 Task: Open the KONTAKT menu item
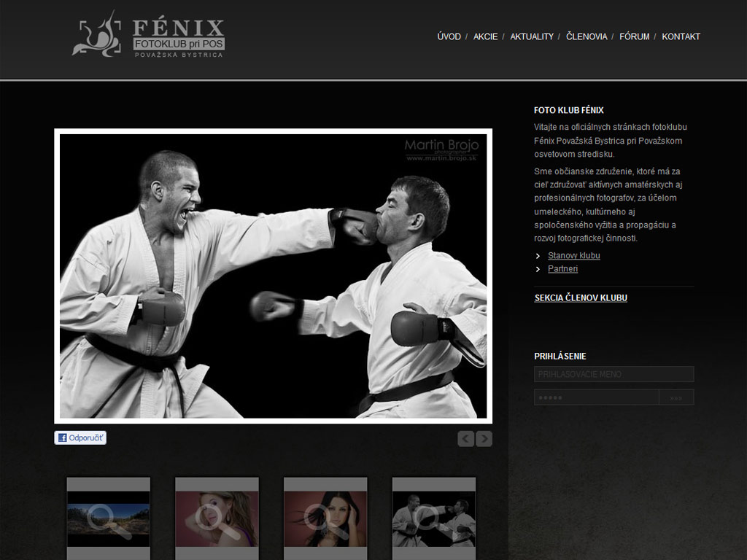(681, 36)
